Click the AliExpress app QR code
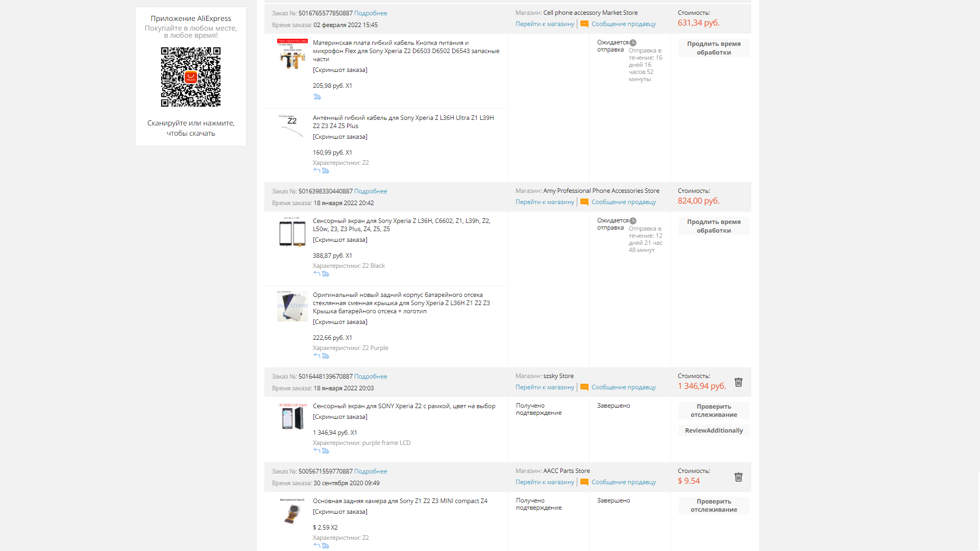 click(x=191, y=77)
